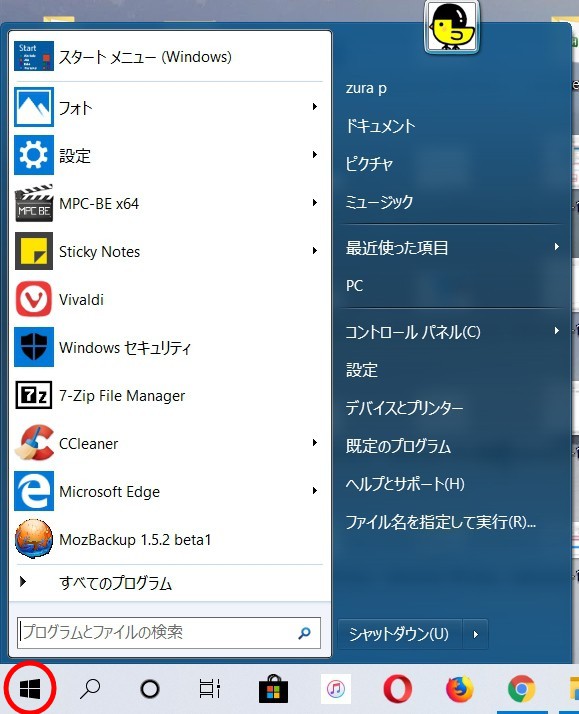579x714 pixels.
Task: Expand CCleaner submenu arrow
Action: click(315, 443)
